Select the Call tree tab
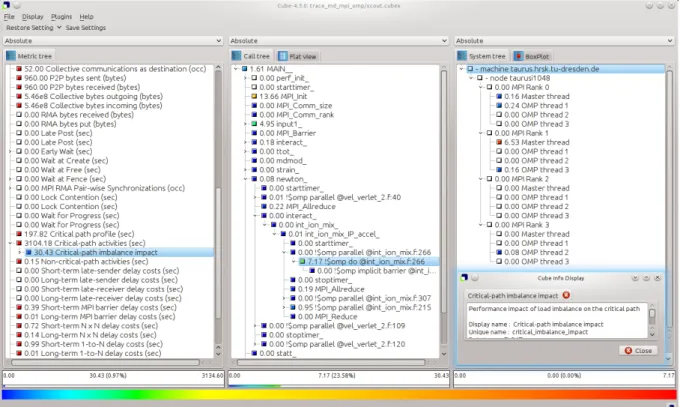This screenshot has height=407, width=680. pos(251,56)
